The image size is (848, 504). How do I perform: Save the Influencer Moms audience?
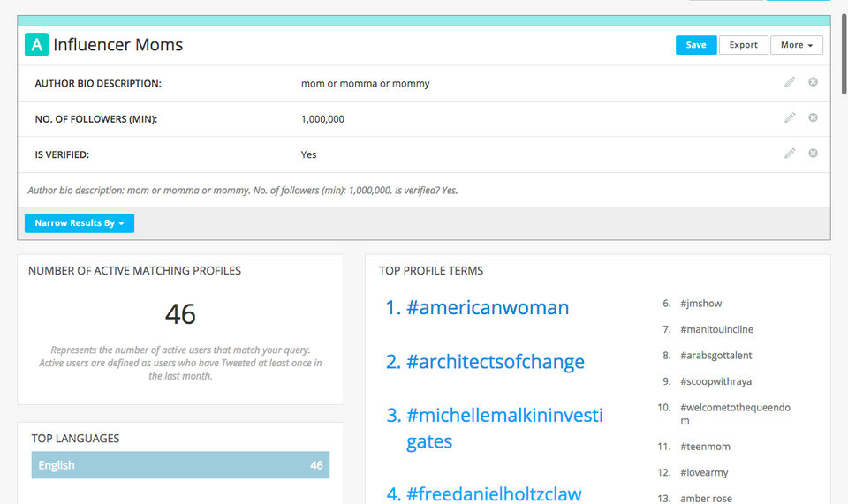click(x=696, y=45)
